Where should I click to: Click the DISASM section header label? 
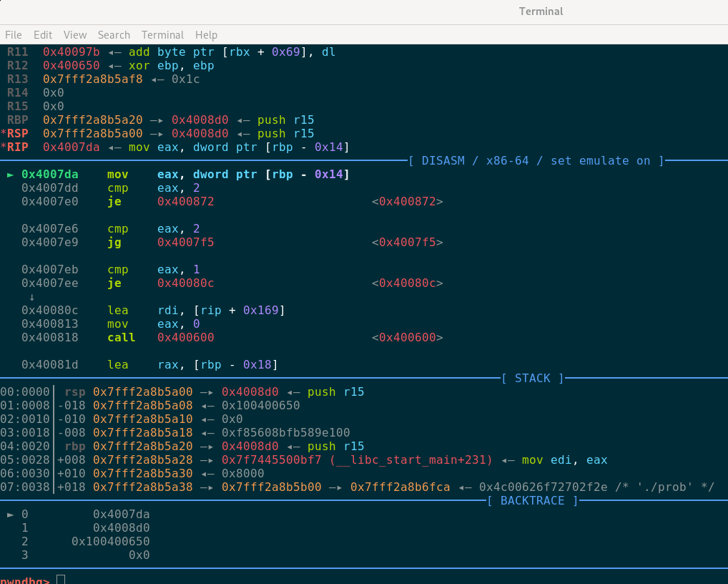[536, 161]
